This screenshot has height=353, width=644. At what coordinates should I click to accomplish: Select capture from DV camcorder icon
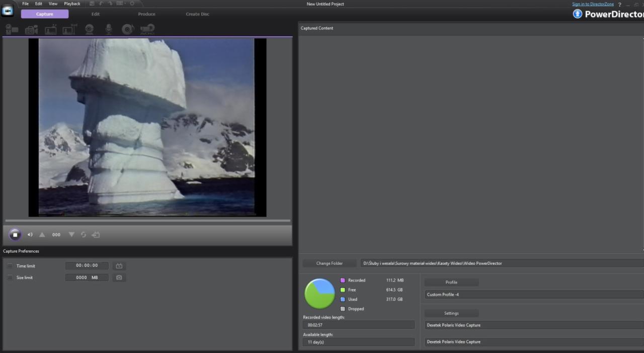pyautogui.click(x=12, y=29)
